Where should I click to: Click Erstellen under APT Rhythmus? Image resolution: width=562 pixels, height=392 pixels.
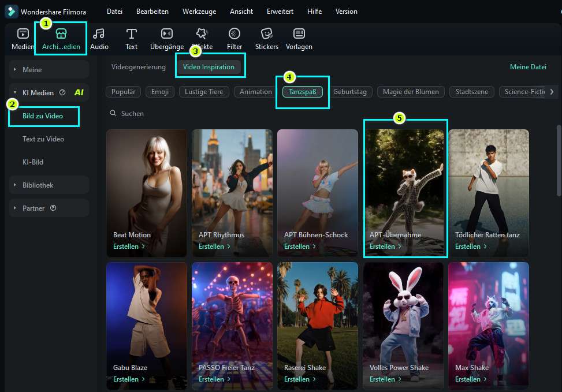coord(214,247)
